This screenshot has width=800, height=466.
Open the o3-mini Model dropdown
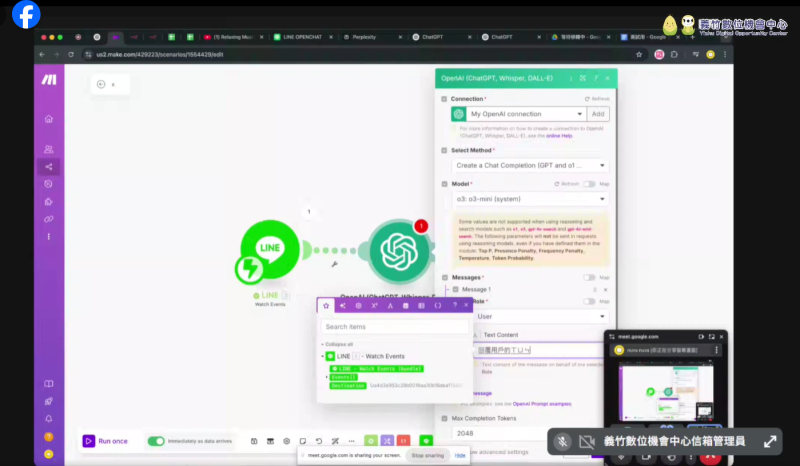tap(530, 199)
